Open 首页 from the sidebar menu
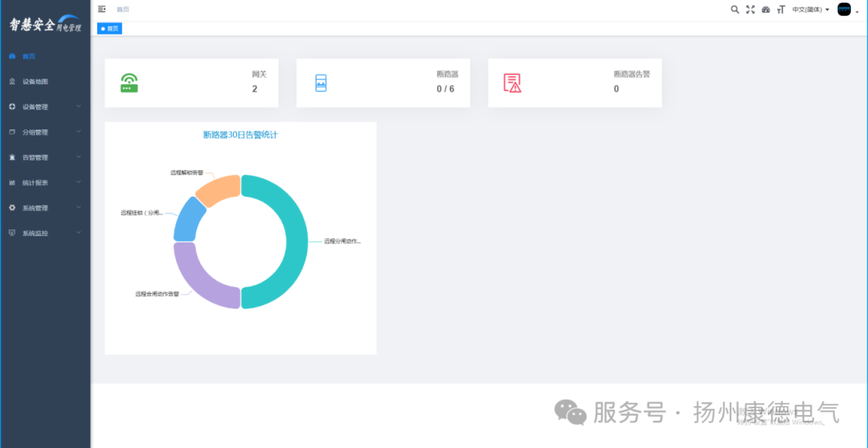The height and width of the screenshot is (448, 868). coord(29,57)
